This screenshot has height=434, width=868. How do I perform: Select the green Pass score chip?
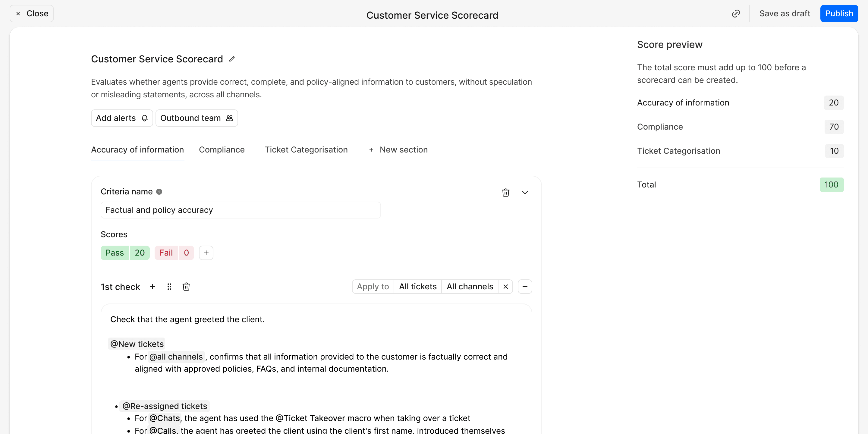pos(115,253)
